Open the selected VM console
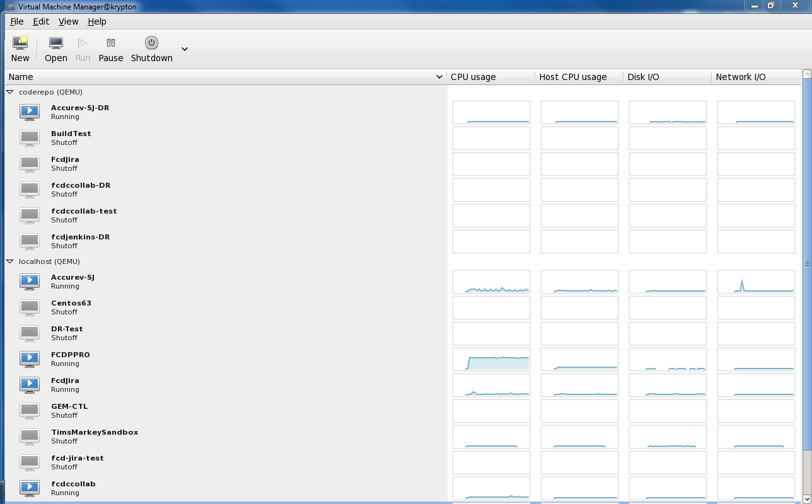Viewport: 812px width, 504px height. pyautogui.click(x=56, y=50)
